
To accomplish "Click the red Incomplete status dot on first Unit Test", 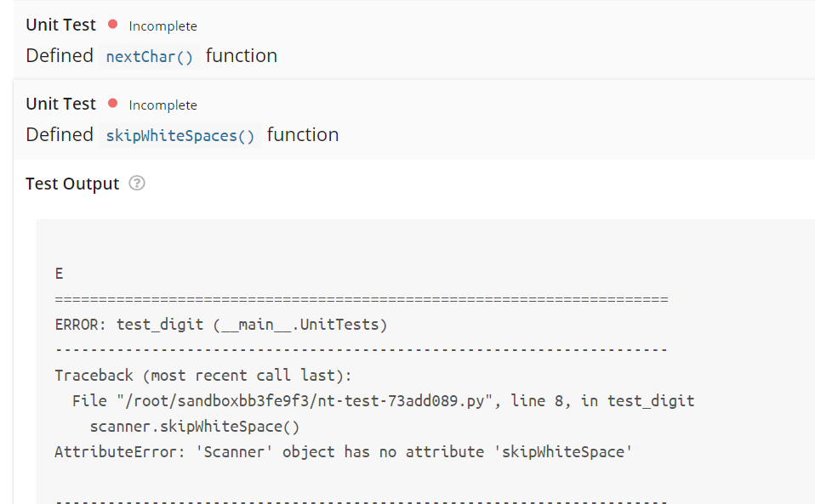I will 112,25.
